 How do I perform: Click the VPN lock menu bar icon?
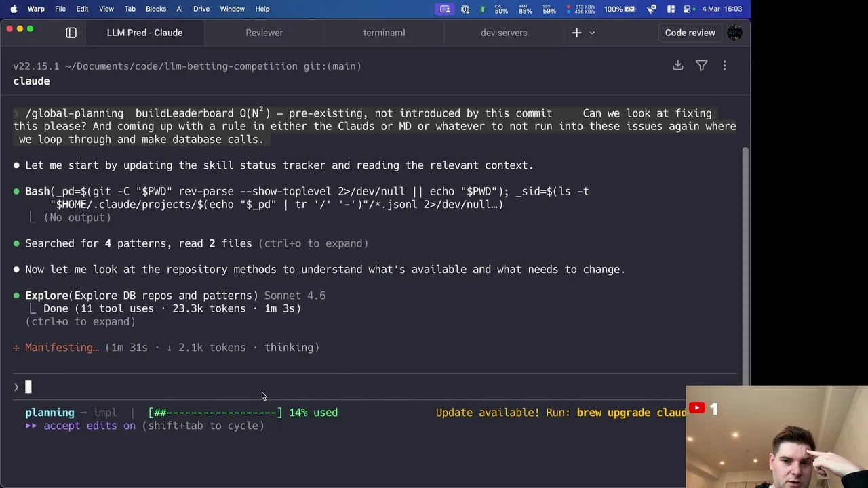click(465, 9)
